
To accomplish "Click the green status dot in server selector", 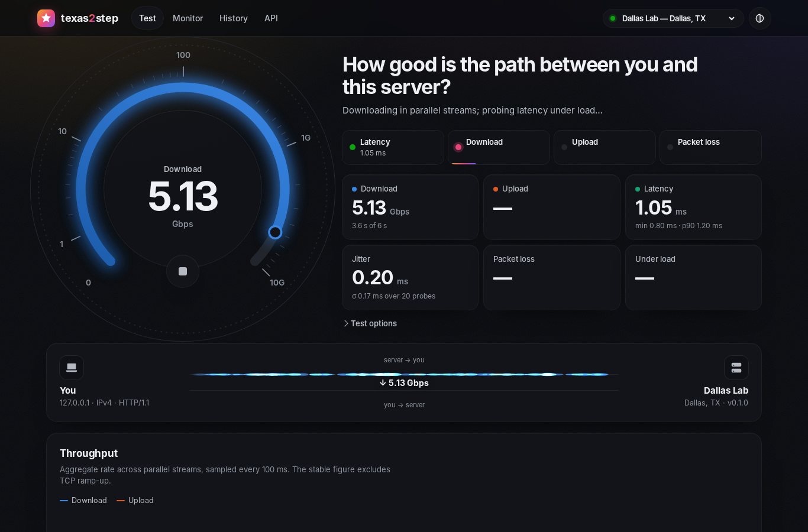I will tap(613, 18).
